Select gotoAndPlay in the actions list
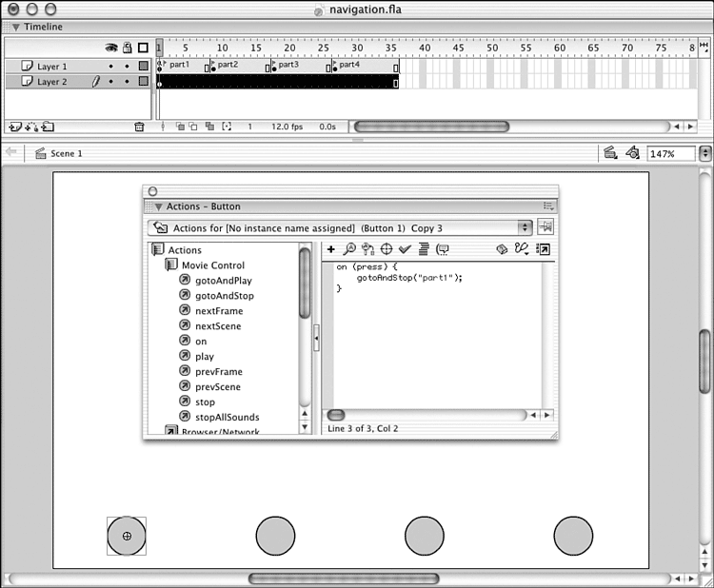The image size is (714, 588). point(224,281)
